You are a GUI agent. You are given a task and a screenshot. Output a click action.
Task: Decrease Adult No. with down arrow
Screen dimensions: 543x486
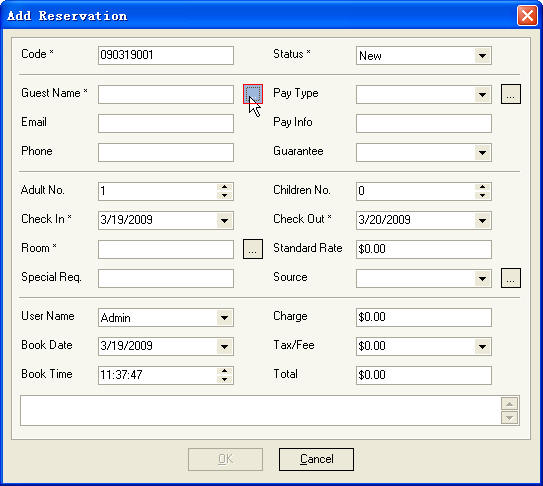point(224,195)
